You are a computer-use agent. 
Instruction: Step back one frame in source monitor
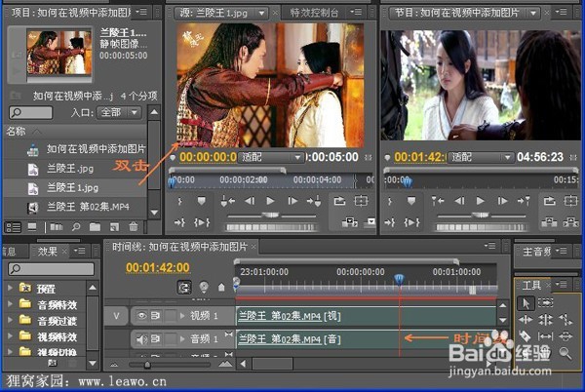[x=250, y=202]
